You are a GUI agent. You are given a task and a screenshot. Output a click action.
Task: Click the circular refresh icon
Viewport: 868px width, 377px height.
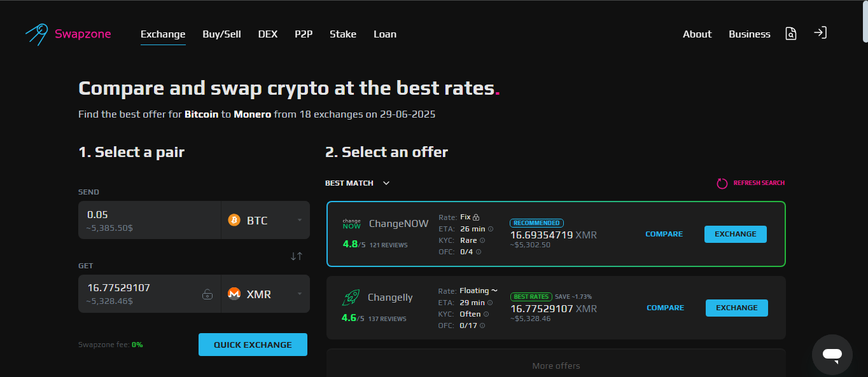tap(722, 183)
